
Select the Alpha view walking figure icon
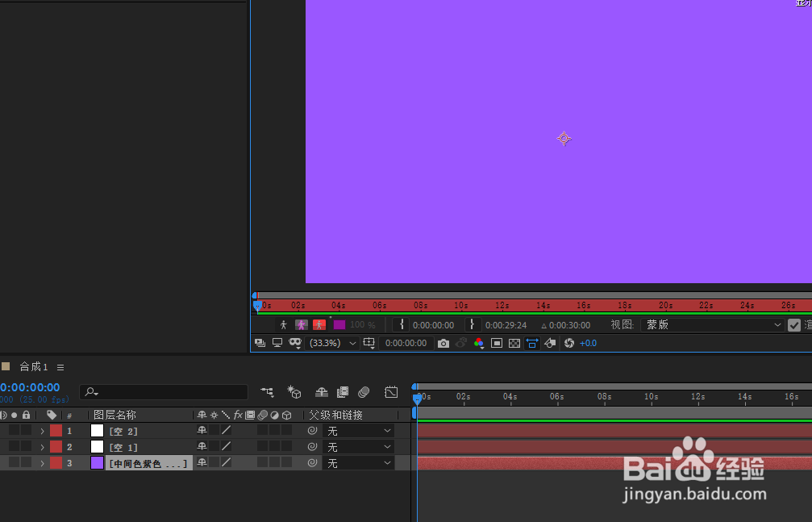283,325
